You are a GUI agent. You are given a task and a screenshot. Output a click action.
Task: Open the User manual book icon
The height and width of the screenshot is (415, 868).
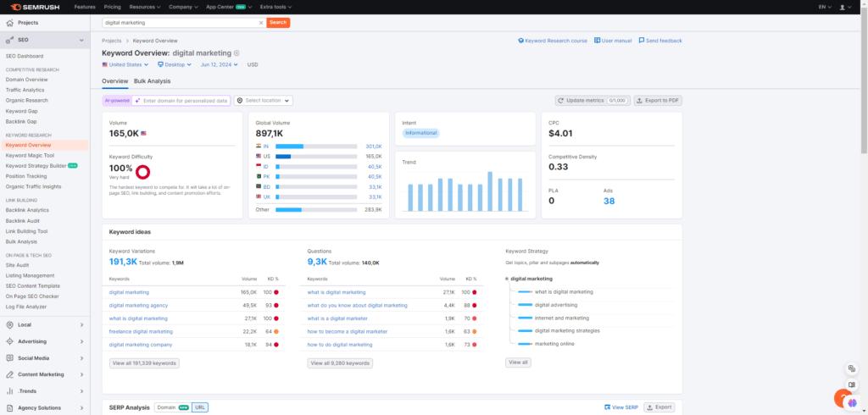click(597, 41)
